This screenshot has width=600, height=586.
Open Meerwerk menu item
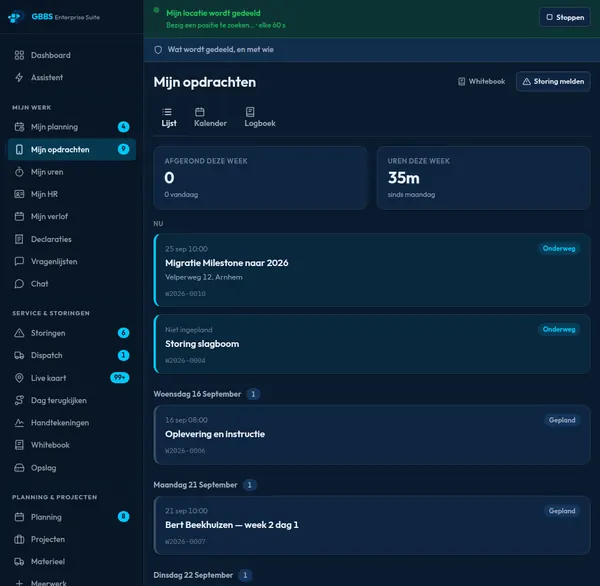(x=72, y=583)
